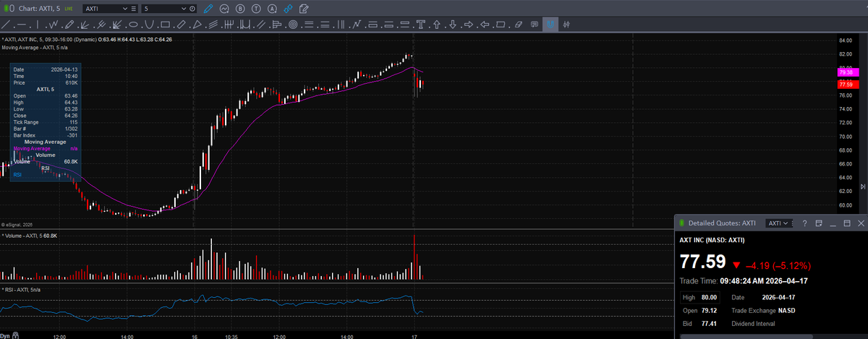Viewport: 868px width, 339px height.
Task: Click the 77.59 large quote price
Action: pos(702,262)
